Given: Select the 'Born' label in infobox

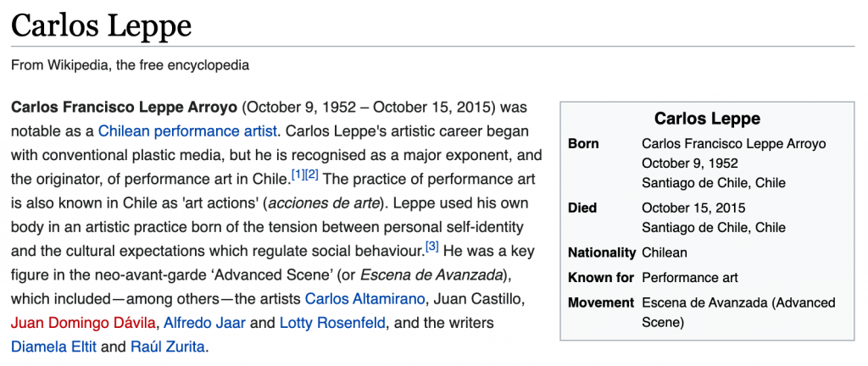Looking at the screenshot, I should [x=583, y=144].
